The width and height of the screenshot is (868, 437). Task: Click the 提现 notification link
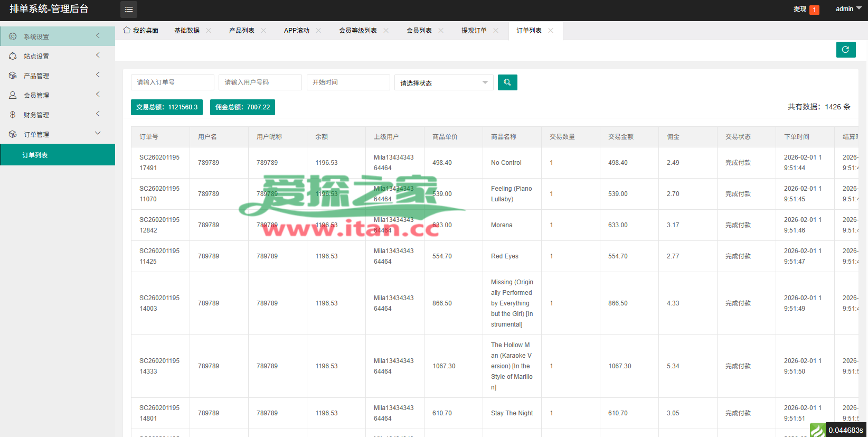pos(800,9)
